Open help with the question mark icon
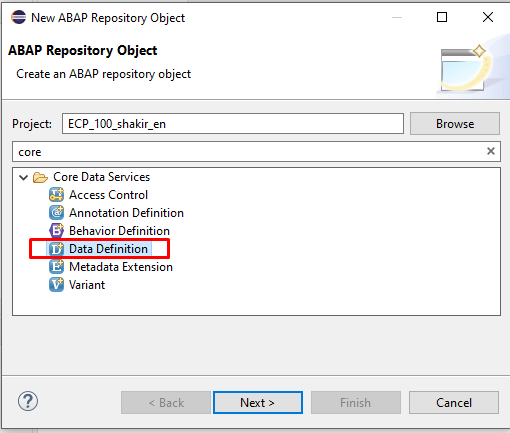This screenshot has width=510, height=433. 28,401
